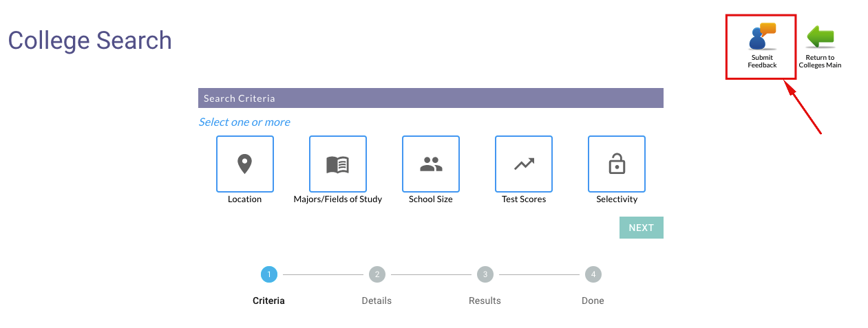Select the Selectivity padlock icon
The height and width of the screenshot is (328, 868).
click(x=617, y=164)
